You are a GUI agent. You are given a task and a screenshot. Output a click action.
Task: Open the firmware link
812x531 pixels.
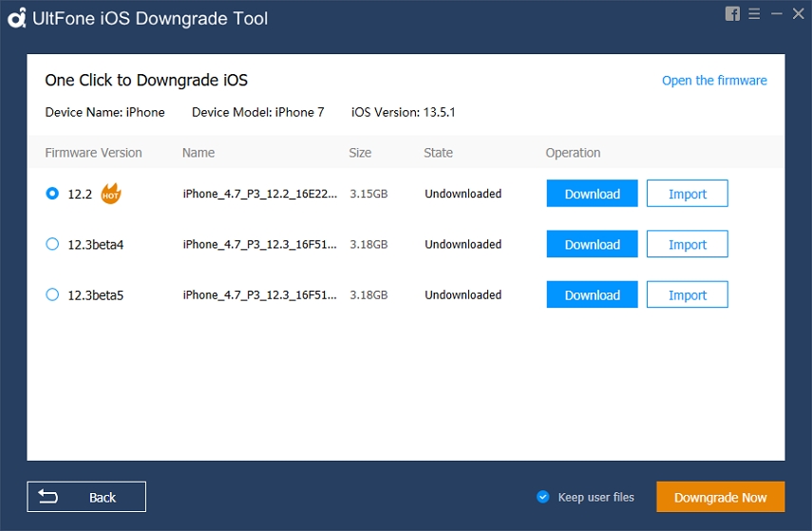point(714,81)
